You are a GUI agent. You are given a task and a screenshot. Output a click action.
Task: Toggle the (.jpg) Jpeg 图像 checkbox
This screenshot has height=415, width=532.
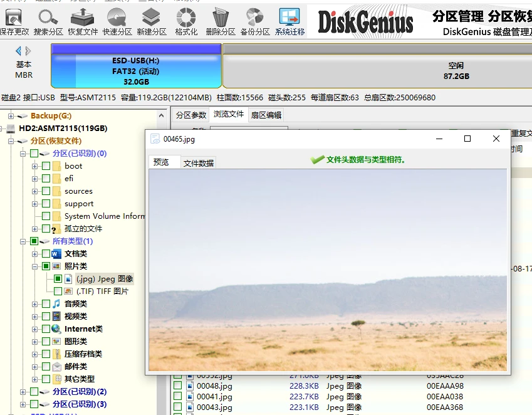point(58,279)
